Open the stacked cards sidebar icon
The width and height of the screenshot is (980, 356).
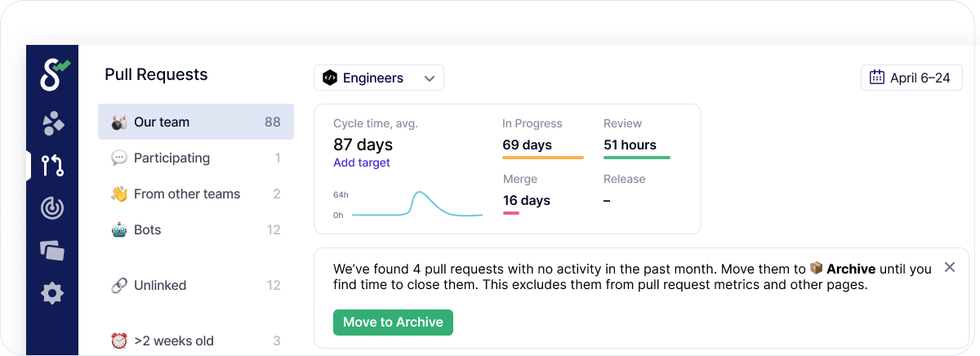tap(52, 251)
